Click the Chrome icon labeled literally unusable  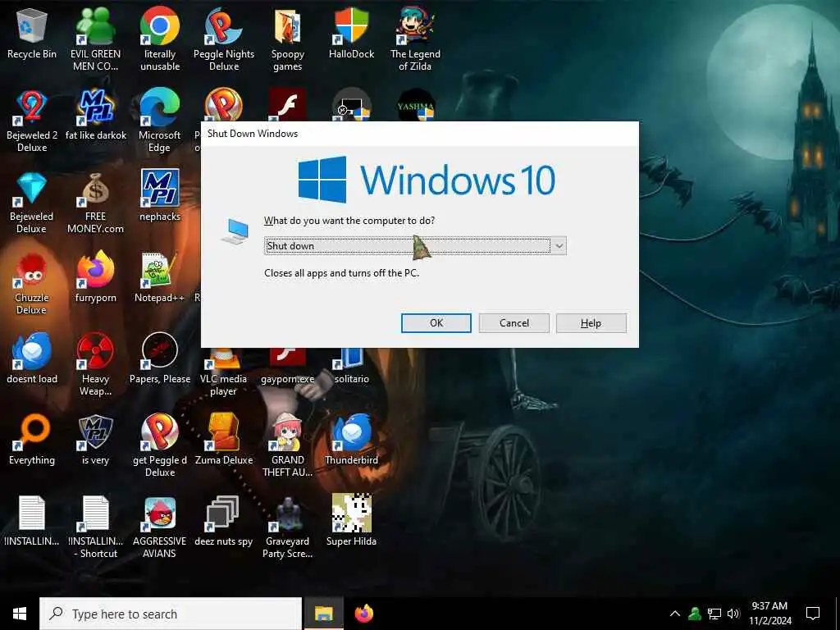point(160,39)
